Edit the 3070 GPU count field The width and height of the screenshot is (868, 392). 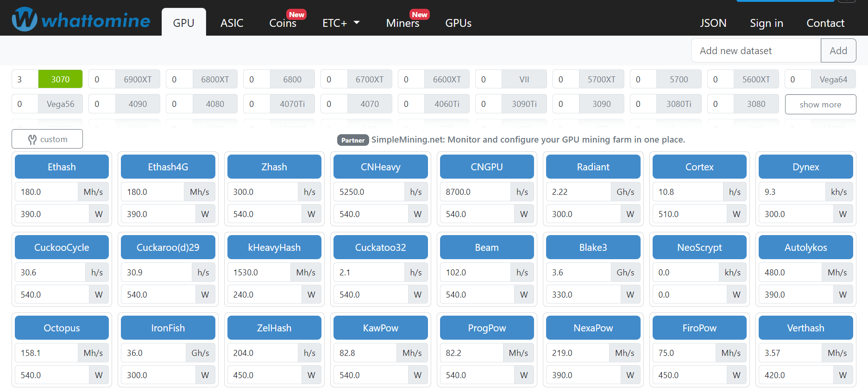(25, 79)
